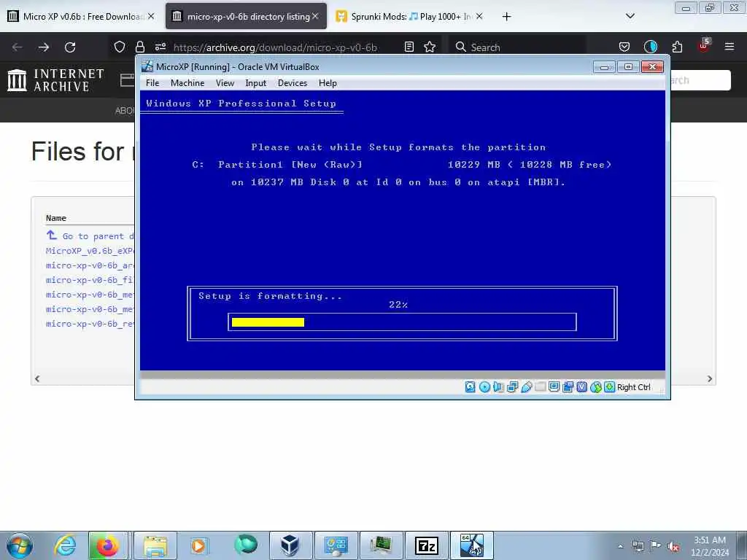Viewport: 747px width, 560px height.
Task: Open Windows Explorer folder from taskbar
Action: [155, 545]
